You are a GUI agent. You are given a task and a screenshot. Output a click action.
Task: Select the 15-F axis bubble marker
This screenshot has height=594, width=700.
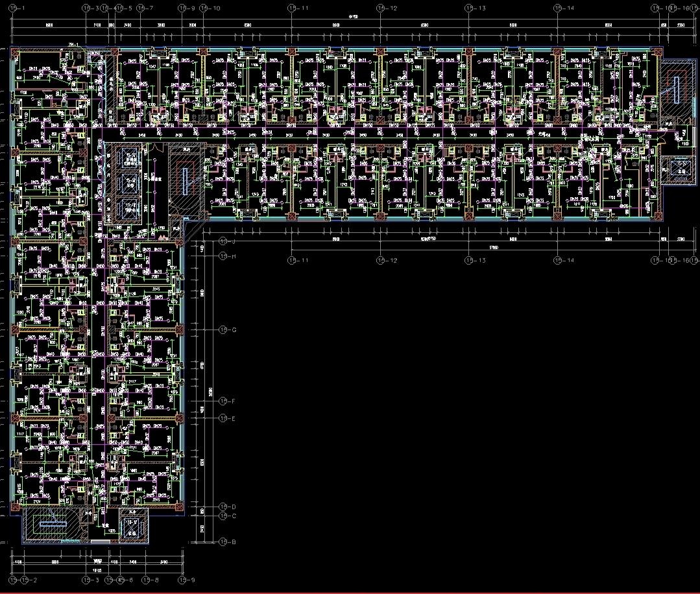coord(223,401)
